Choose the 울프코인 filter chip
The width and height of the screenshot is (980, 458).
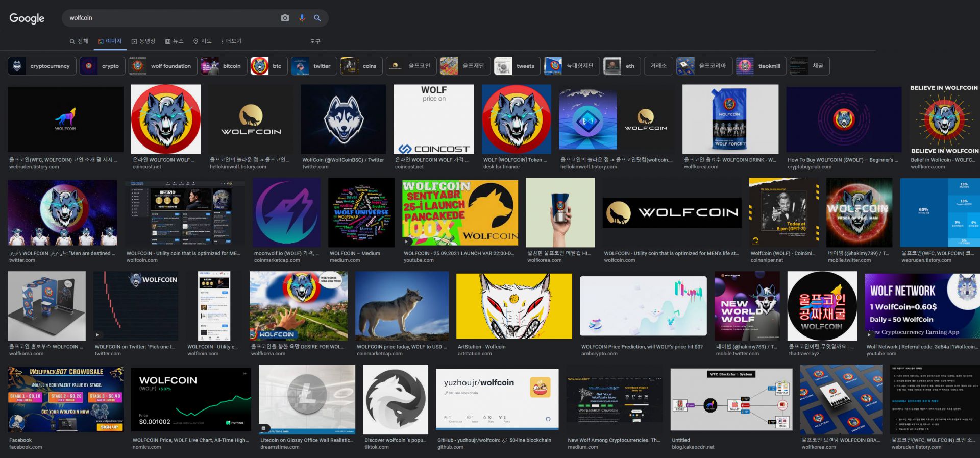tap(411, 66)
